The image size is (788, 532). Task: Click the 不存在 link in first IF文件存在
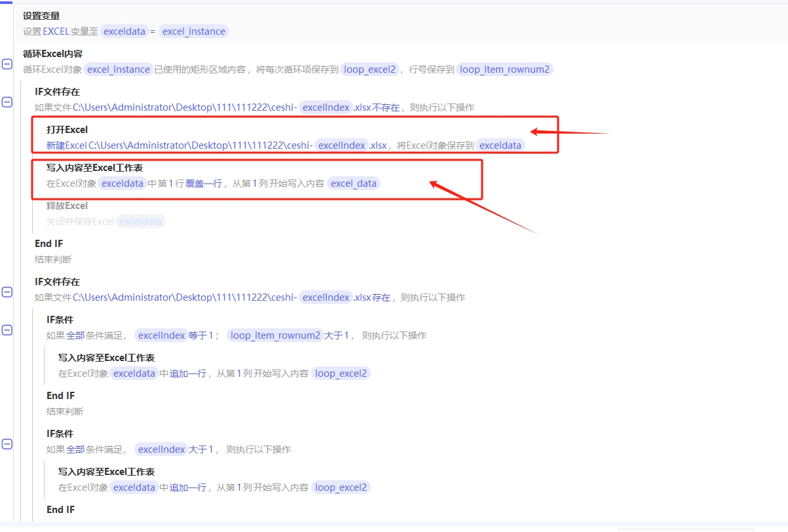[386, 107]
